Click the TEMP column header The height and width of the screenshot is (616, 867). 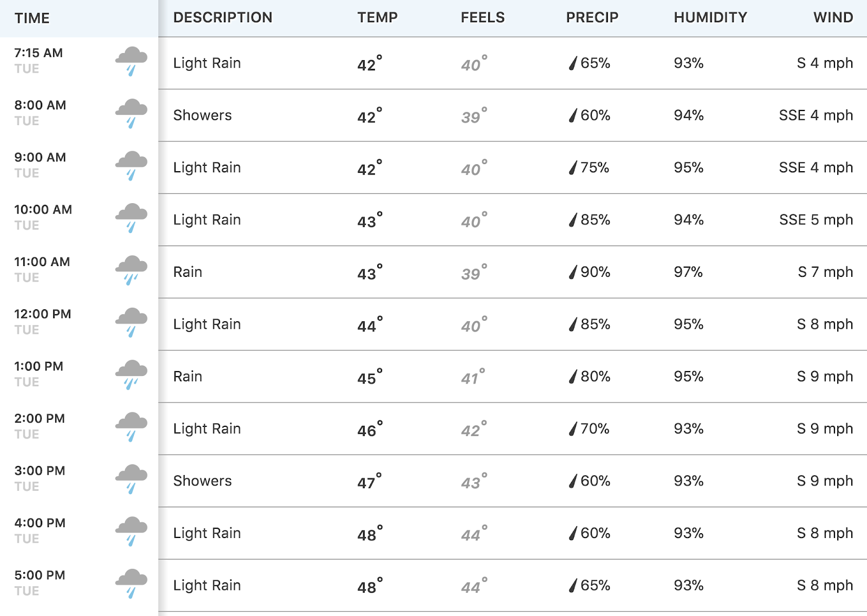tap(377, 17)
